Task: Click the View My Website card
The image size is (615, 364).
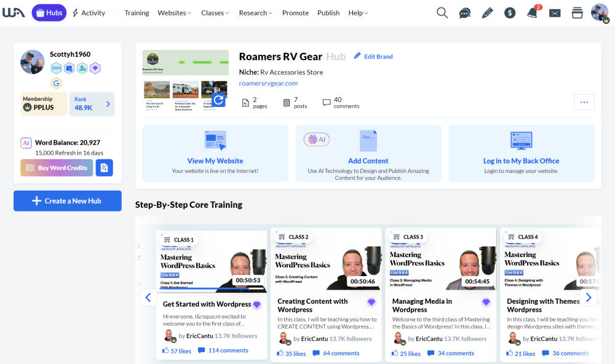Action: 215,153
